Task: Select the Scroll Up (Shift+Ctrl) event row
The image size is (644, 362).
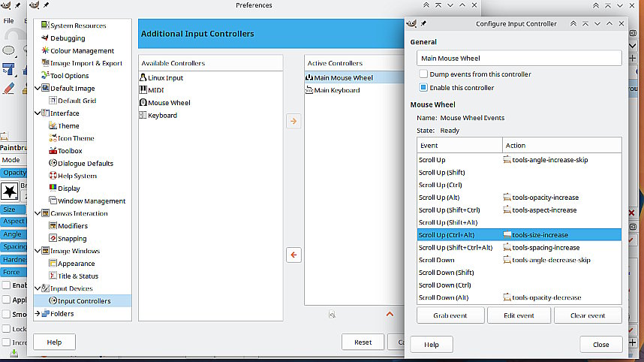Action: (x=519, y=210)
